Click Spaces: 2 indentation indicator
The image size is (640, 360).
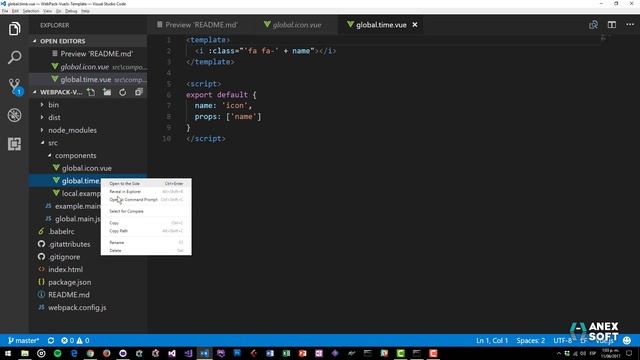click(x=531, y=340)
